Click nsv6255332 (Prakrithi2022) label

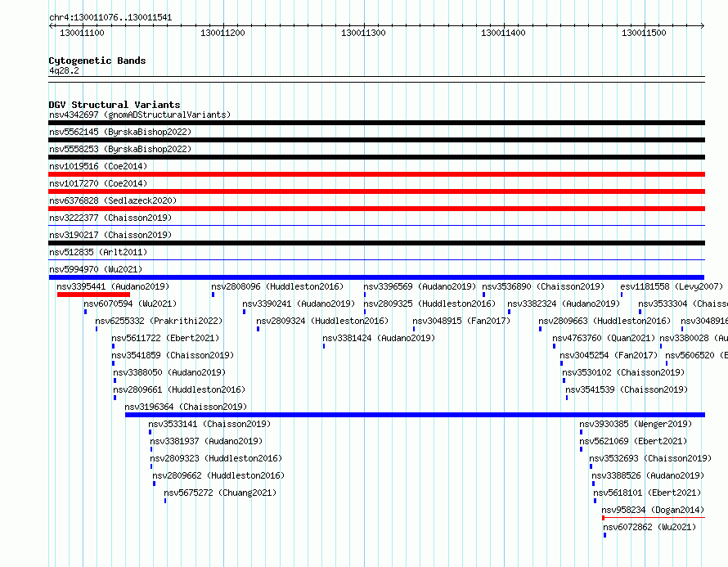click(x=159, y=321)
